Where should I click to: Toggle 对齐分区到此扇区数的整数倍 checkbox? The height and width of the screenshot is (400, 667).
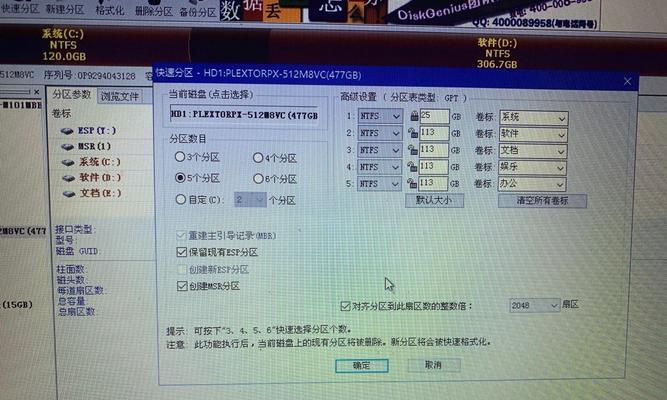point(345,306)
